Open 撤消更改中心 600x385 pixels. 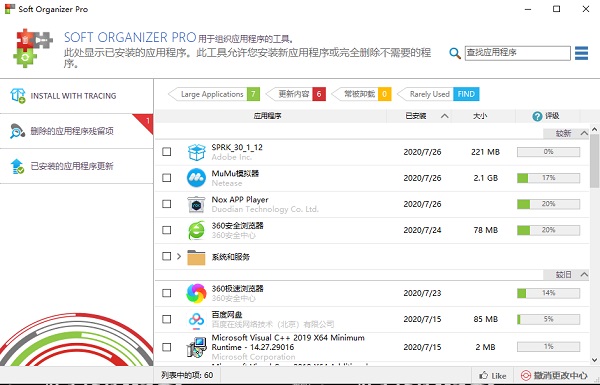(x=554, y=375)
